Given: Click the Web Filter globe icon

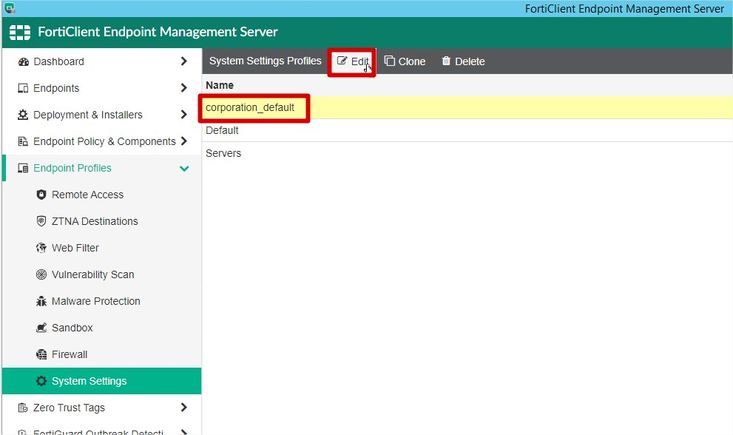Looking at the screenshot, I should (x=41, y=248).
